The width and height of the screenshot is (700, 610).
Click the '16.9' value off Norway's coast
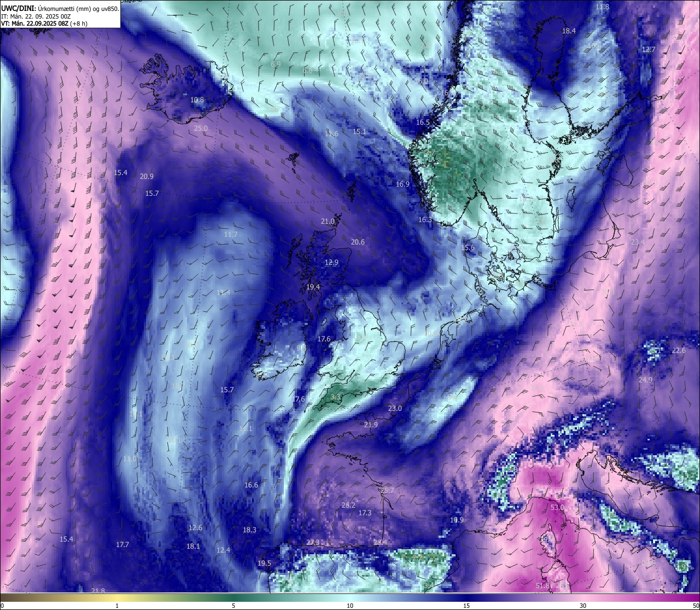coord(402,184)
